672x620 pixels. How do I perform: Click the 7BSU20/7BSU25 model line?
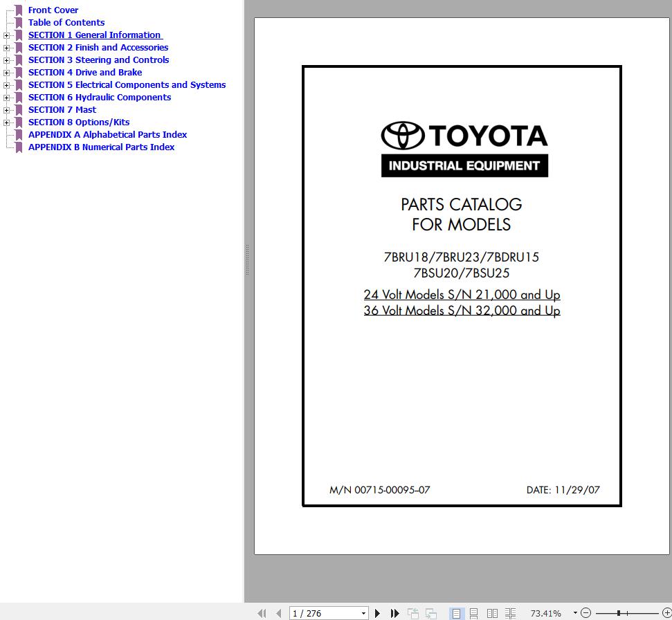click(x=461, y=273)
